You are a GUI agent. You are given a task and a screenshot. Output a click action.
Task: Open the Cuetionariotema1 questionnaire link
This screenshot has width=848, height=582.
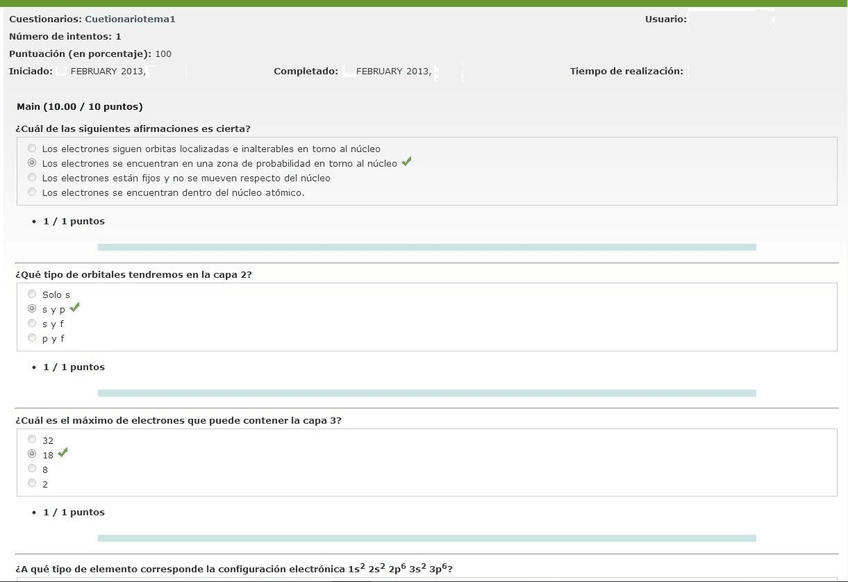[130, 19]
